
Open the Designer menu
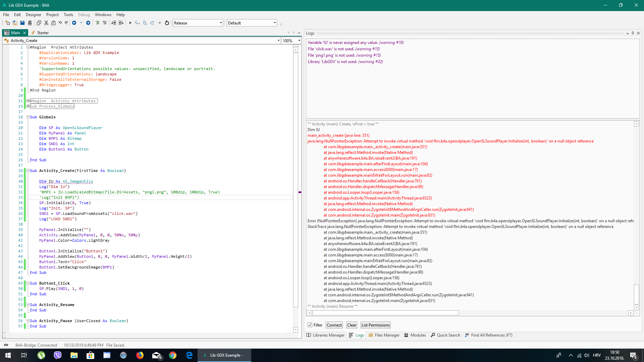34,15
